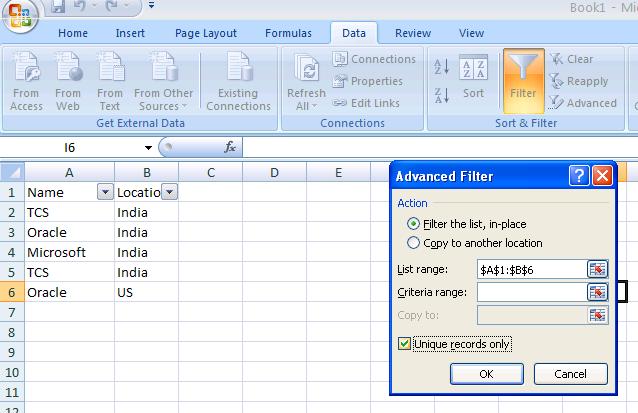
Task: Toggle Unique records only checkbox
Action: pyautogui.click(x=404, y=344)
